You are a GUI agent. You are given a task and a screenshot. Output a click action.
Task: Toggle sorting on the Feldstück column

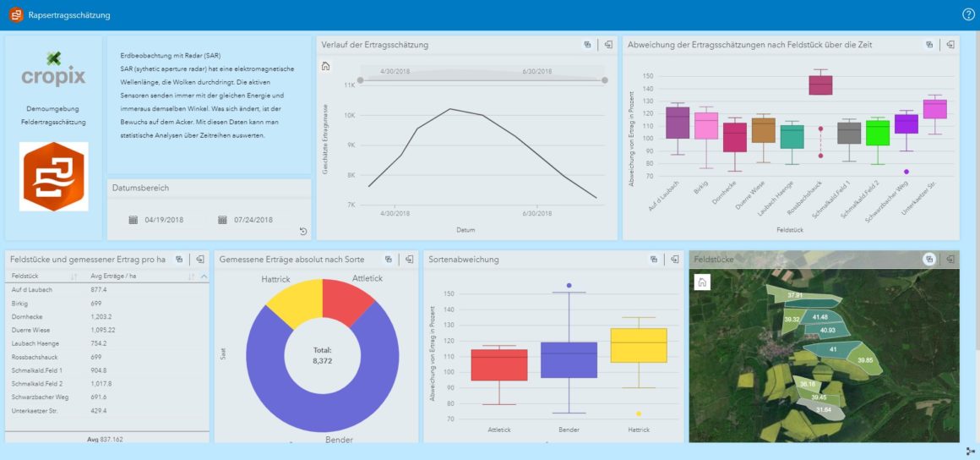coord(74,277)
